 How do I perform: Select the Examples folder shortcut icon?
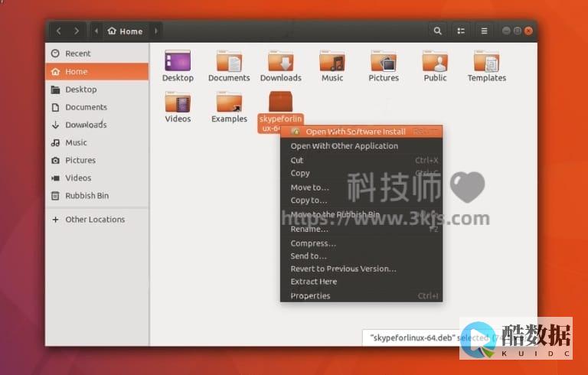coord(229,102)
